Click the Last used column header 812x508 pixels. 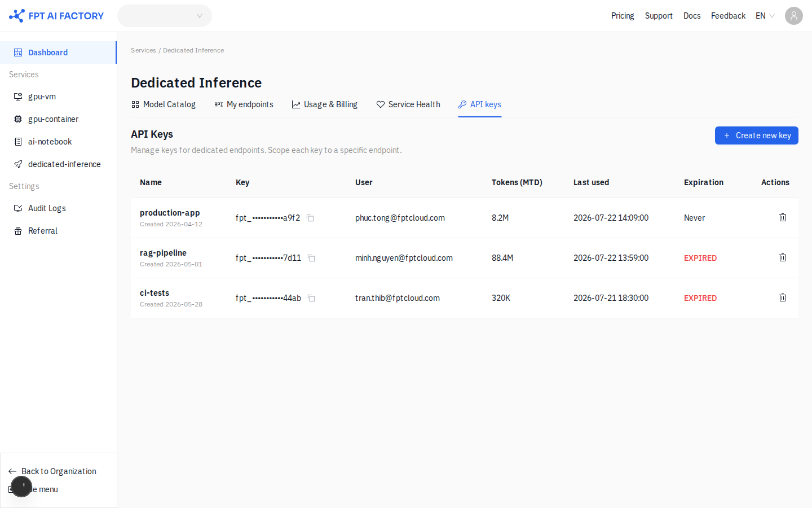click(591, 182)
